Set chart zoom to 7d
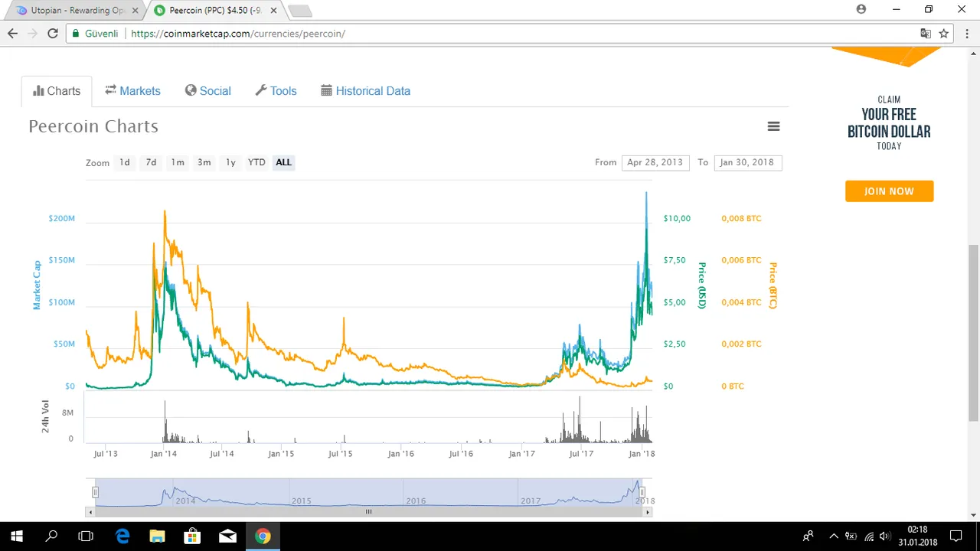Screen dimensions: 980x551 [x=151, y=162]
